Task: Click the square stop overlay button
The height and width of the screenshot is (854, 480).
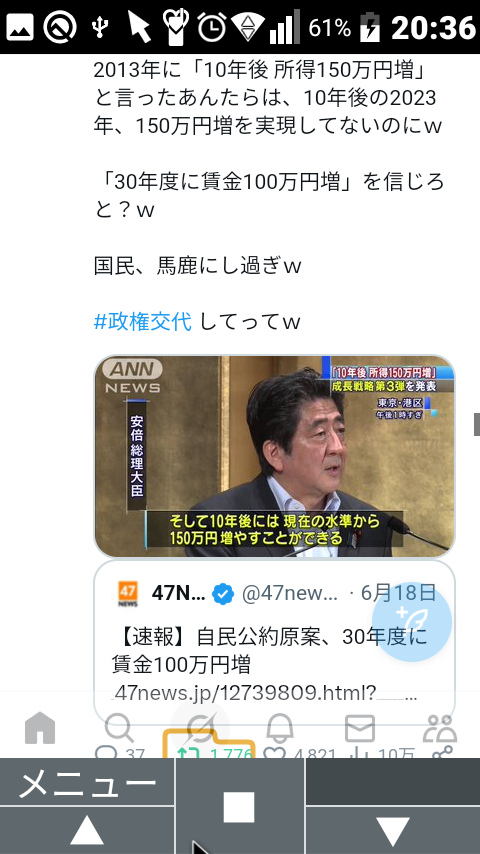Action: tap(239, 806)
